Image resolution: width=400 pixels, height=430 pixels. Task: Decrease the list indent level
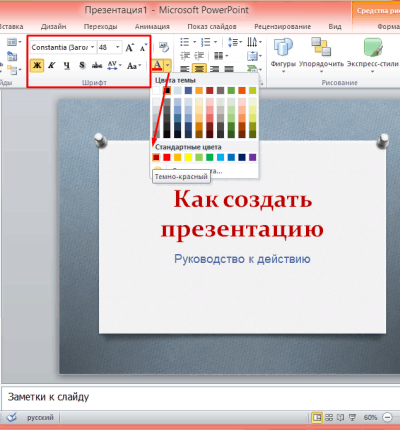pyautogui.click(x=185, y=55)
